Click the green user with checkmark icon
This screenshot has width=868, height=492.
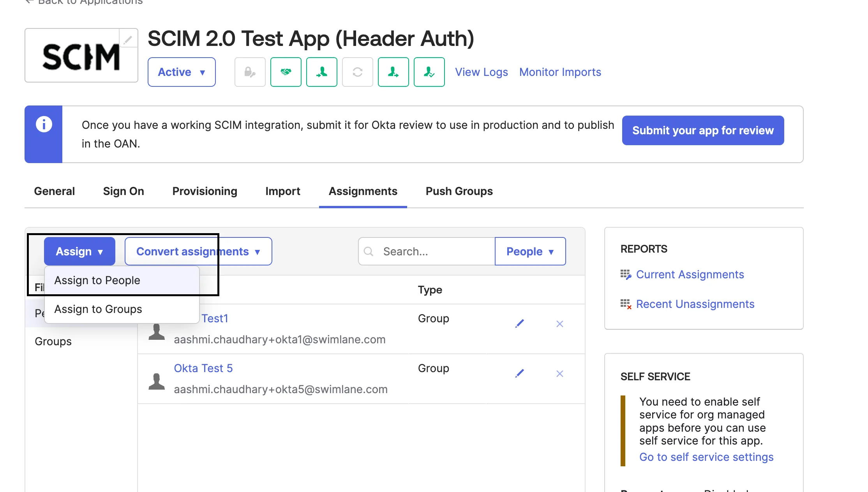click(429, 72)
